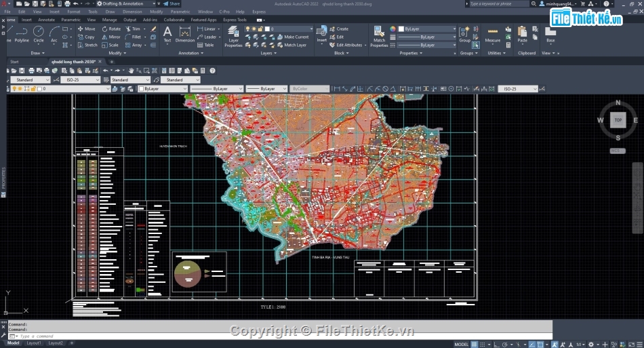
Task: Open the toolbar ByLayer color dropdown
Action: [x=163, y=89]
